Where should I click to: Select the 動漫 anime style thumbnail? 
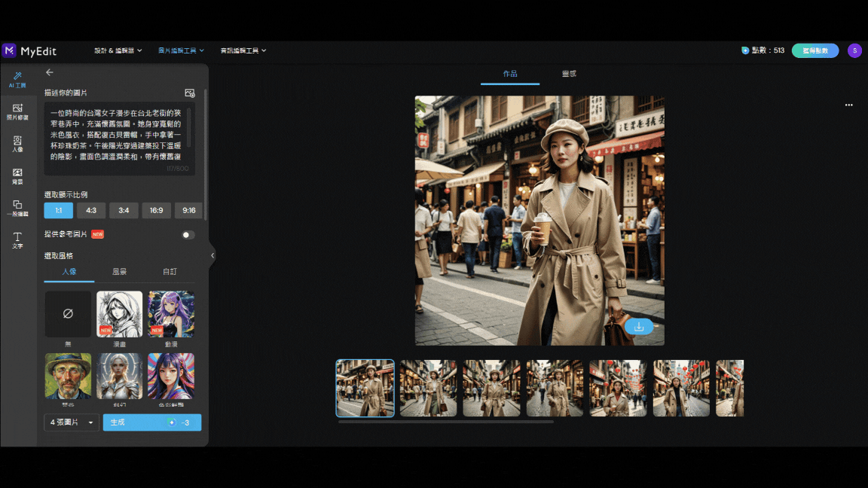[x=171, y=314]
